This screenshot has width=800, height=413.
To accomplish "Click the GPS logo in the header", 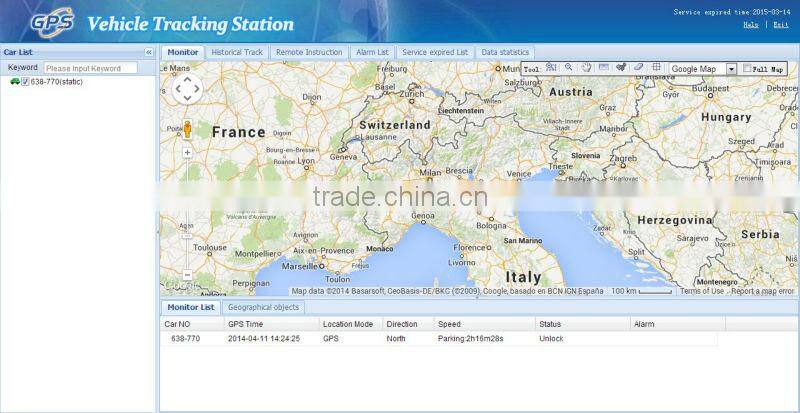I will tap(52, 22).
